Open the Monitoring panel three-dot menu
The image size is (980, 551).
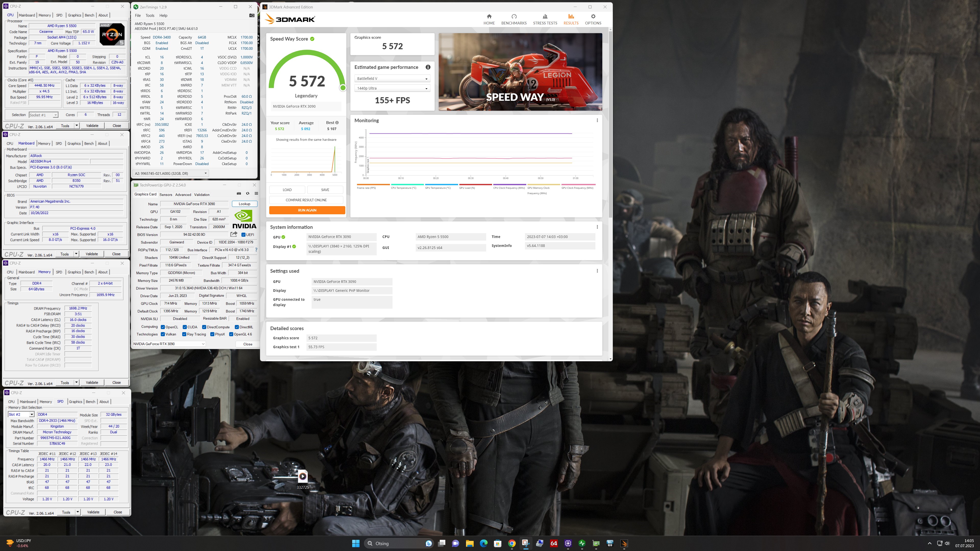click(597, 120)
